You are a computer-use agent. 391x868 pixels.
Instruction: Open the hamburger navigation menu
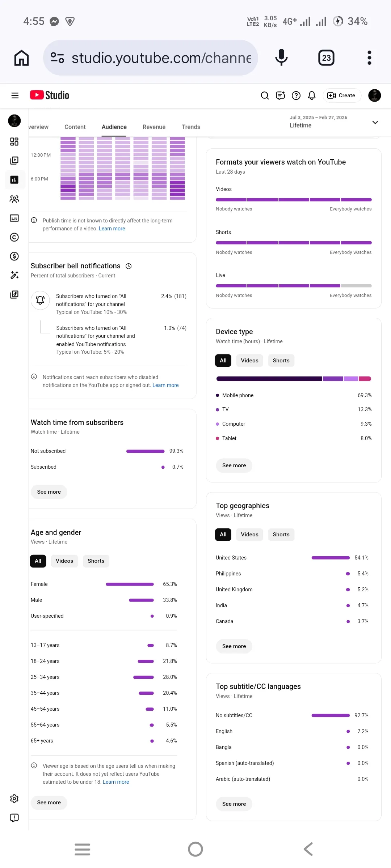tap(15, 95)
